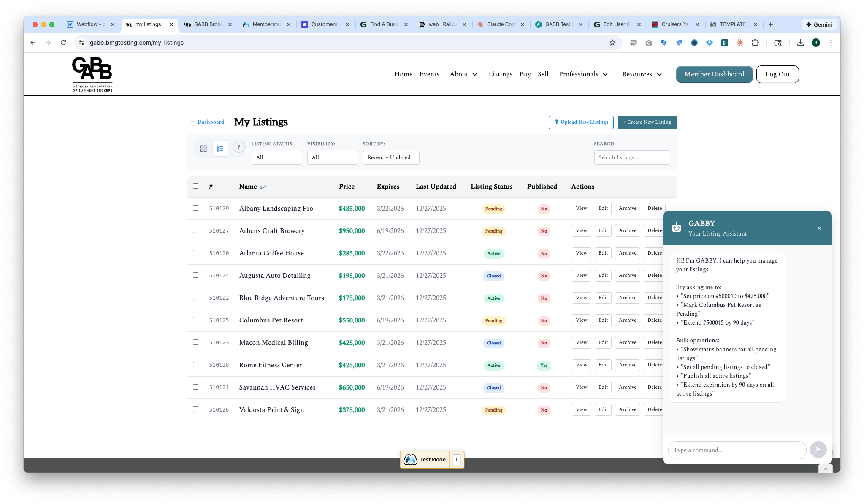Viewport: 864px width, 504px height.
Task: Click the Name column sort icon
Action: coord(263,187)
